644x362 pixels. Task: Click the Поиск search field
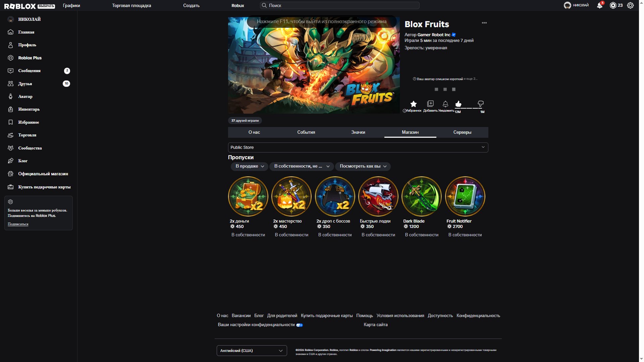[x=339, y=5]
